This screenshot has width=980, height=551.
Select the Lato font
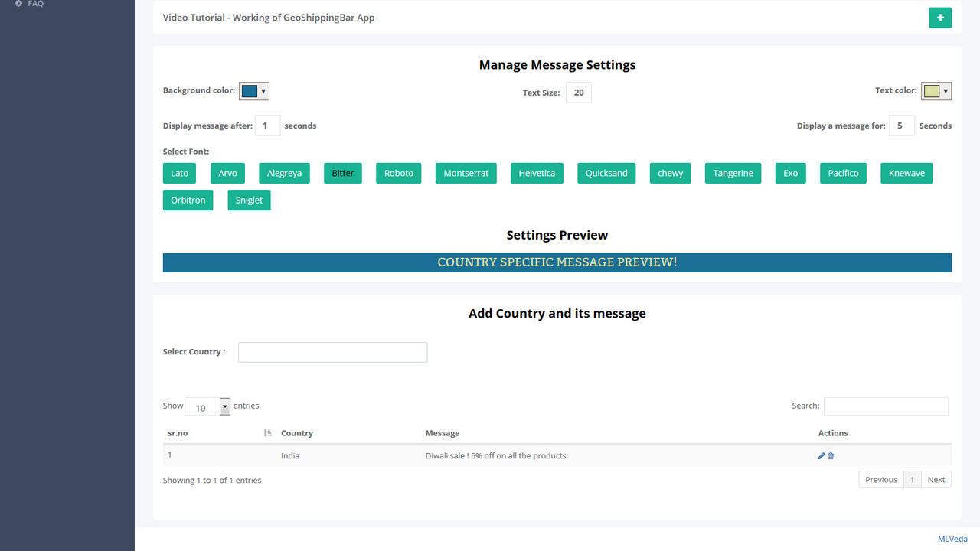(179, 173)
